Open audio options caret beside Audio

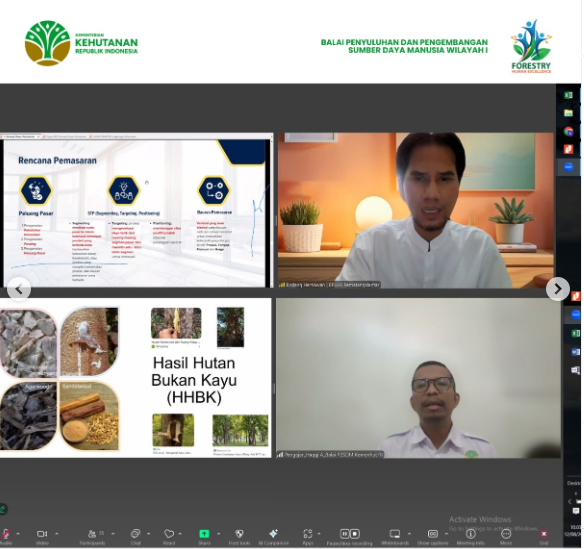[18, 534]
